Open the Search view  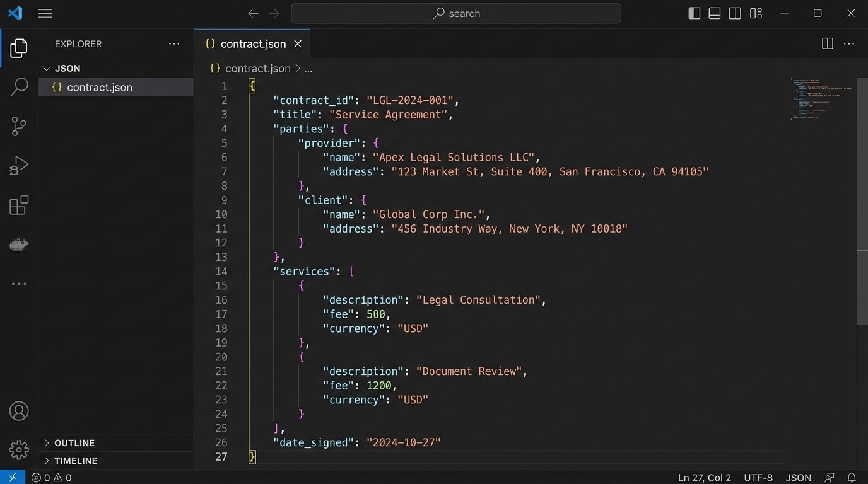coord(18,86)
